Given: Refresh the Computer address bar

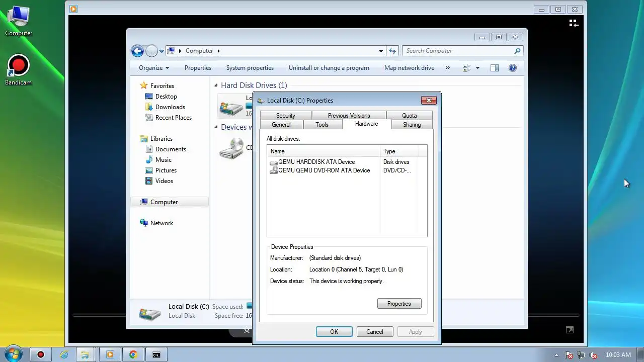Looking at the screenshot, I should click(x=393, y=51).
